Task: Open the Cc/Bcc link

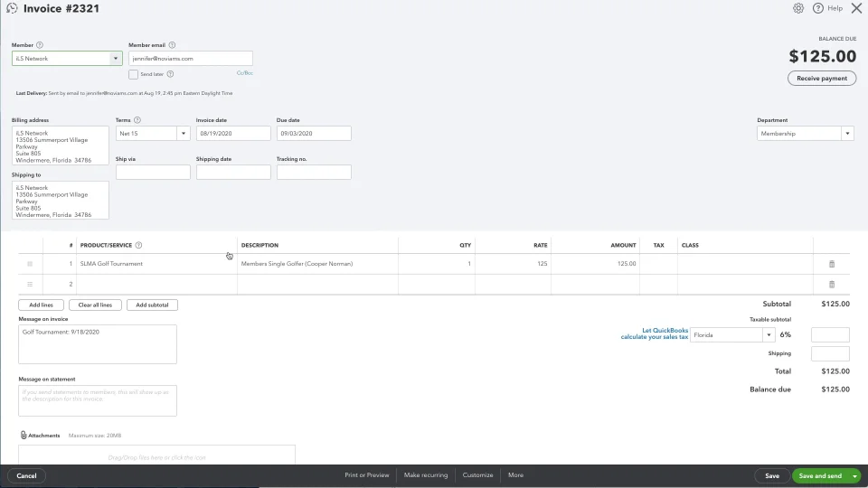Action: point(245,73)
